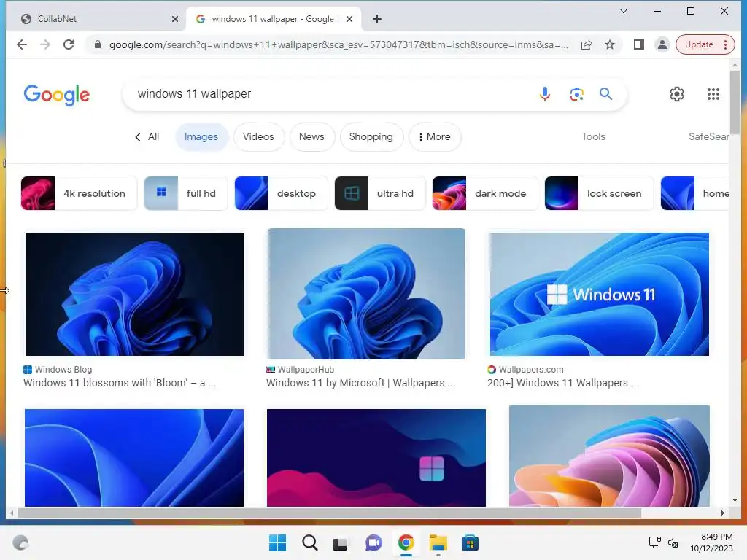Screen dimensions: 747x560
Task: Filter by lock screen chip
Action: coord(599,193)
